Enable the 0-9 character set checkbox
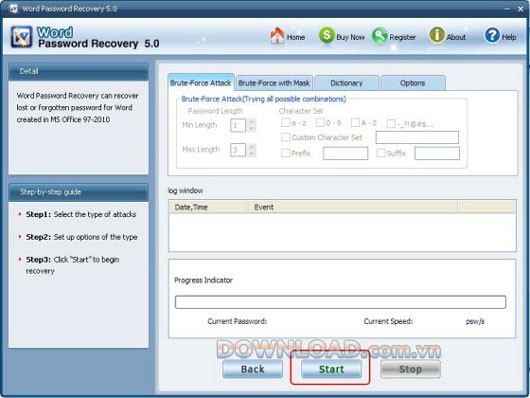This screenshot has height=398, width=530. pos(320,123)
